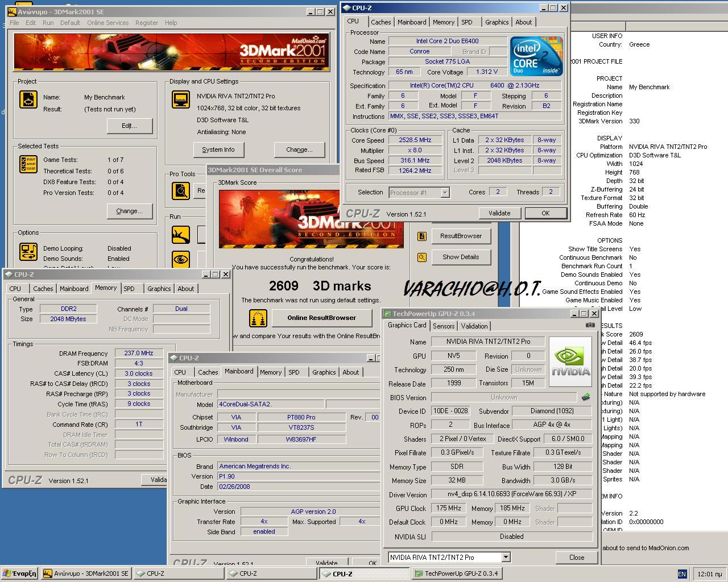Click the Online ResultBrowser podium icon

tap(258, 318)
